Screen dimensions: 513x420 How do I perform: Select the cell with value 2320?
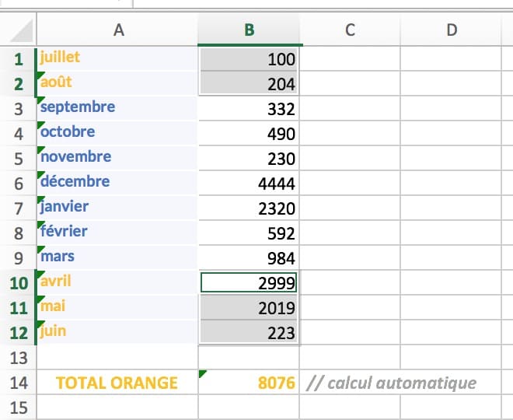(250, 208)
